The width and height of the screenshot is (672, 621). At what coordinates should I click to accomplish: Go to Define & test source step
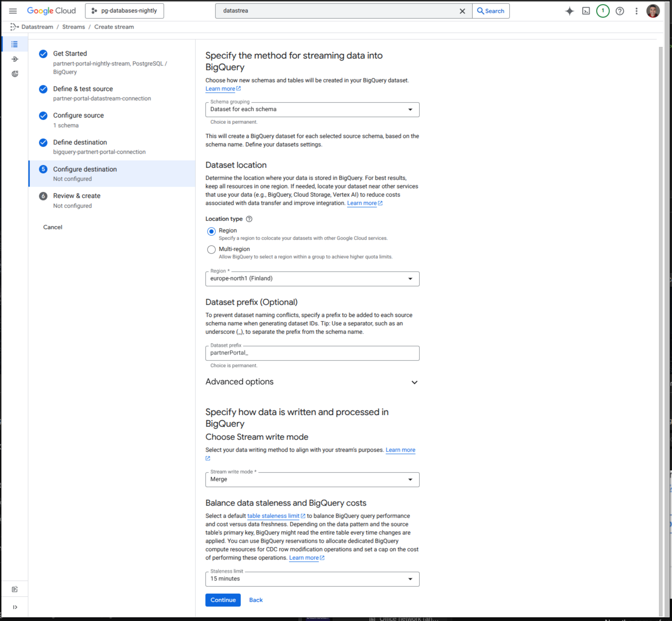pos(83,89)
